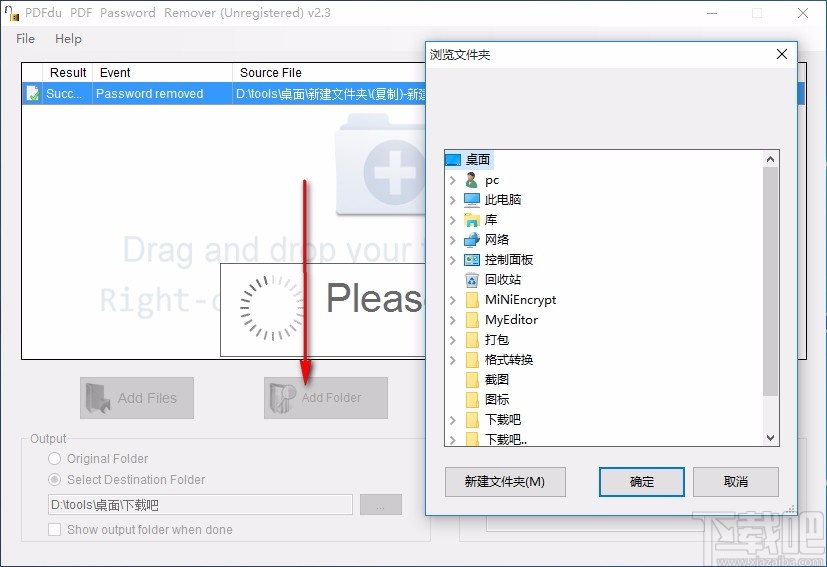Expand the 网络 node
The width and height of the screenshot is (827, 567).
[x=453, y=240]
